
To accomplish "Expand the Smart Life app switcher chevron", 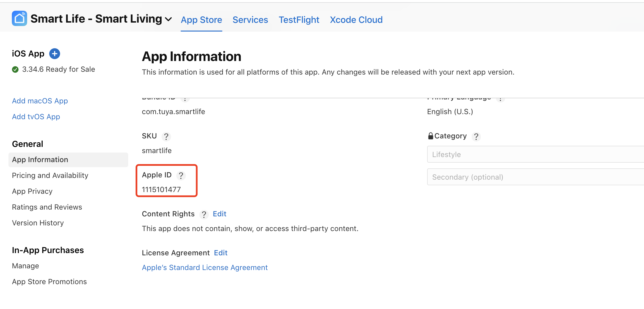I will 168,19.
